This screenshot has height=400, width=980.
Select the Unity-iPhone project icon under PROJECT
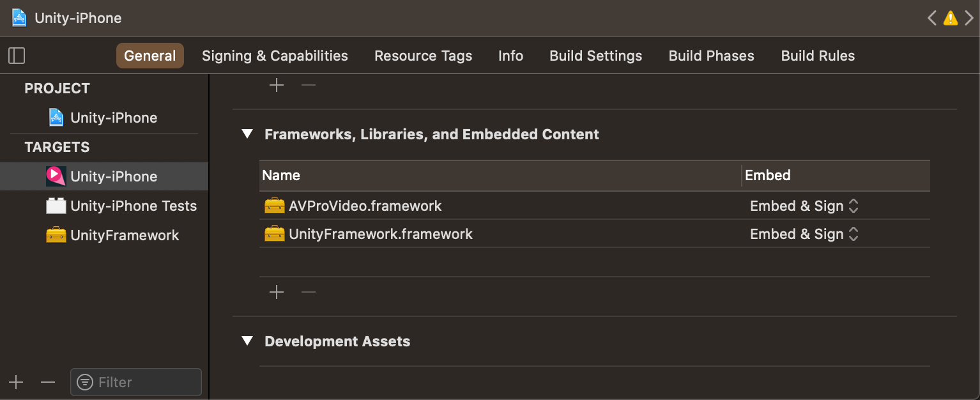[x=54, y=117]
